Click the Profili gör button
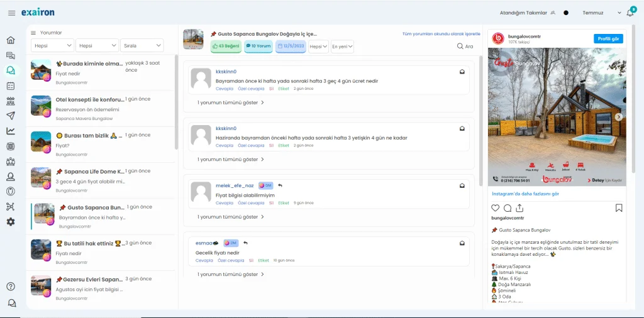Viewport: 644px width, 318px height. 608,38
